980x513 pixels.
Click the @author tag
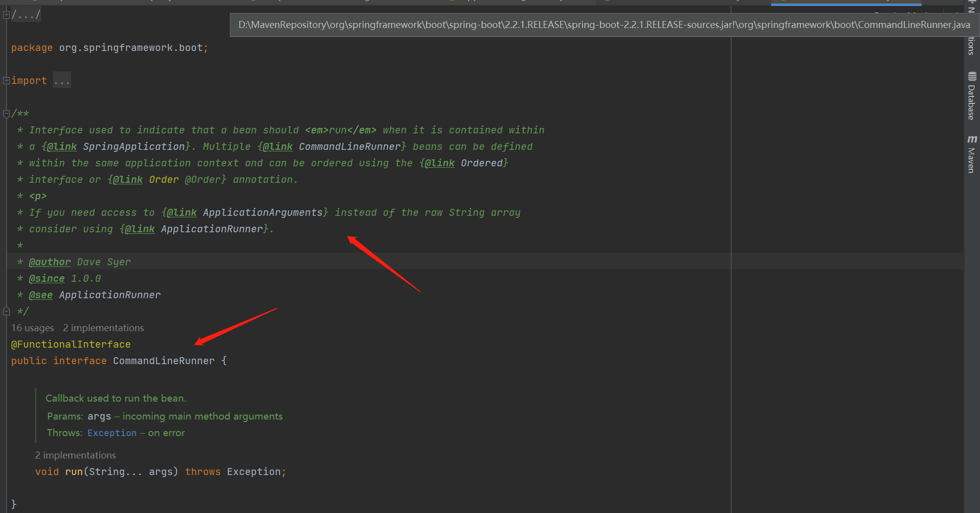50,262
